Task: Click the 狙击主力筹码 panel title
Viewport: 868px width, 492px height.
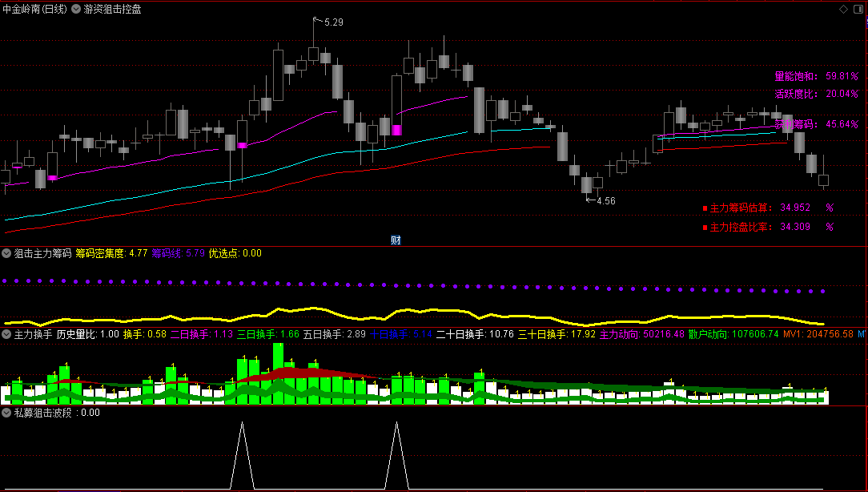Action: click(42, 254)
